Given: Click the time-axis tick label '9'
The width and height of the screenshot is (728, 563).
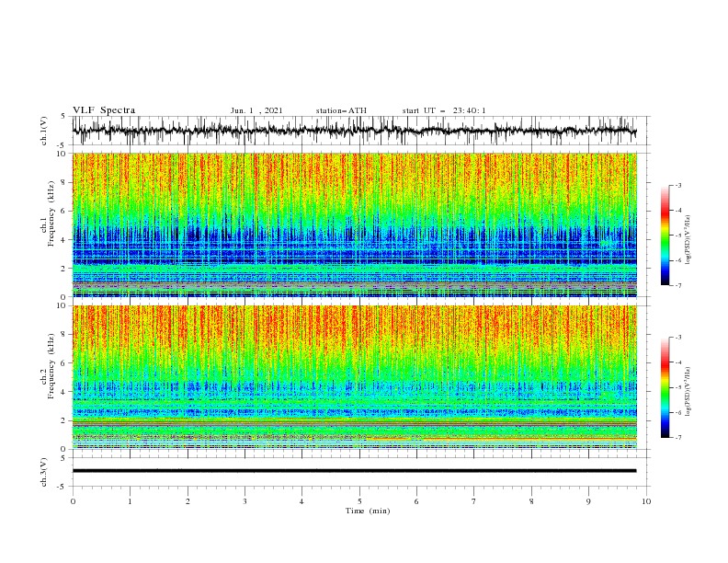Looking at the screenshot, I should point(588,501).
